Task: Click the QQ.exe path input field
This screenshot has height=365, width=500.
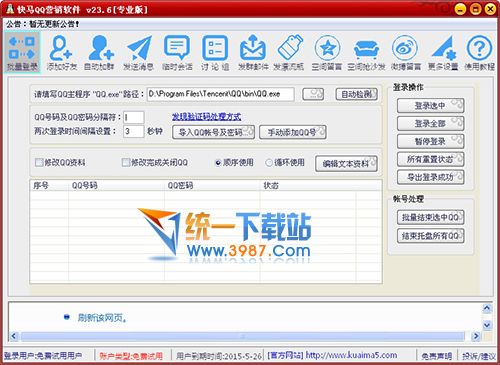Action: [221, 94]
